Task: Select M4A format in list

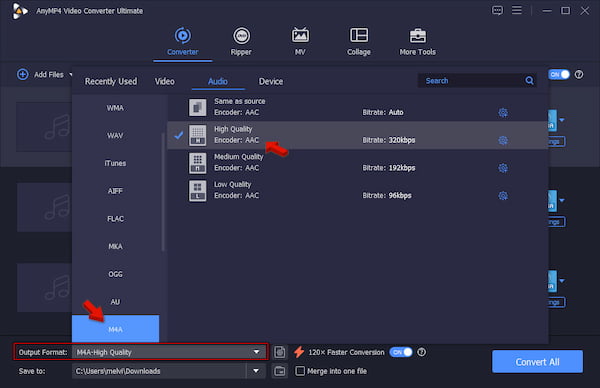Action: (x=115, y=329)
